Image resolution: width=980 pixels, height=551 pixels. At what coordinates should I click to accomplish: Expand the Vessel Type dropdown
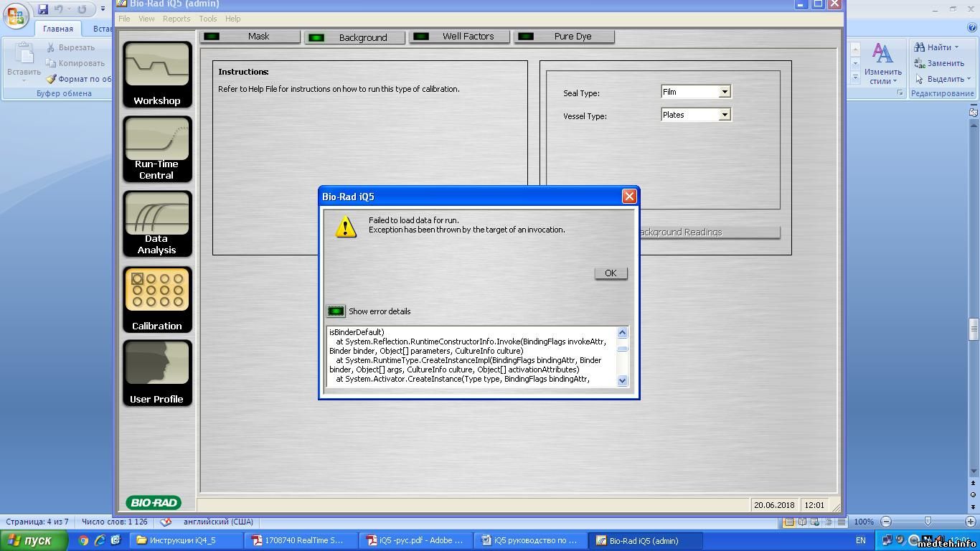coord(725,115)
